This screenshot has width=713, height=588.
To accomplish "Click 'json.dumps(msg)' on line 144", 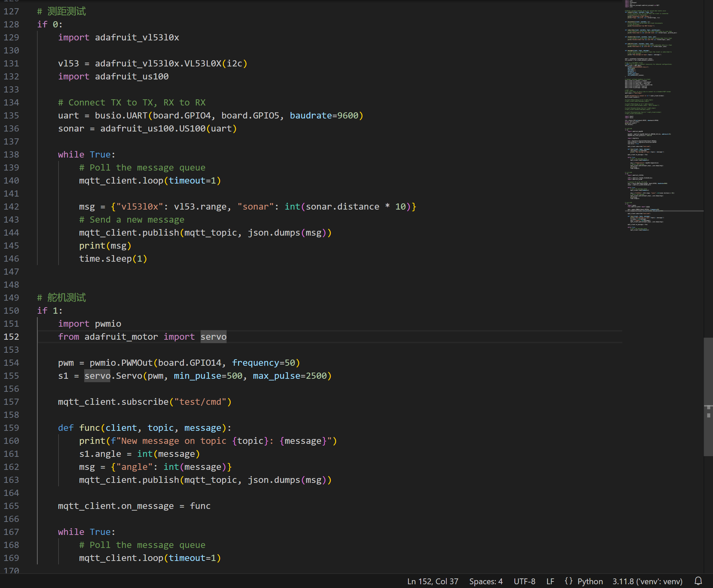I will (x=287, y=233).
